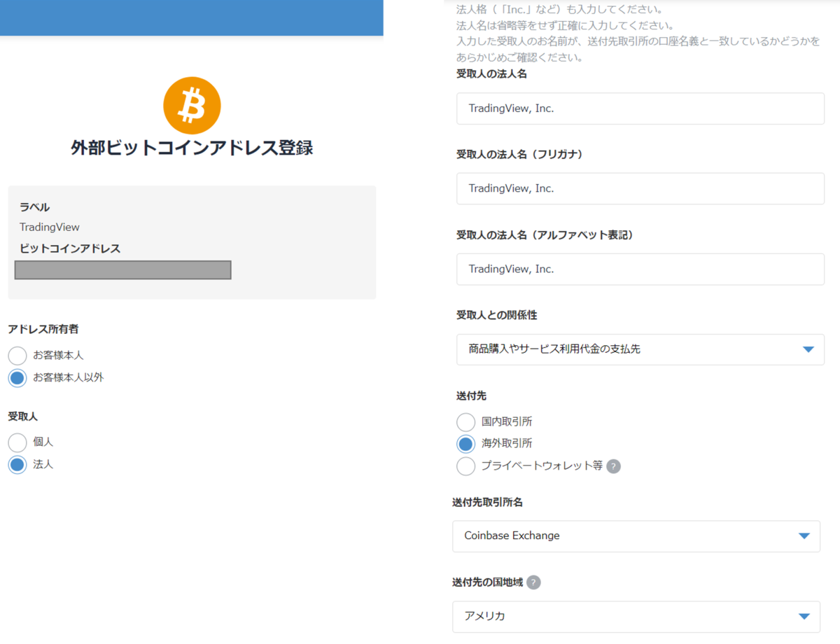Choose 個人 as the recipient type
This screenshot has width=840, height=644.
[17, 442]
